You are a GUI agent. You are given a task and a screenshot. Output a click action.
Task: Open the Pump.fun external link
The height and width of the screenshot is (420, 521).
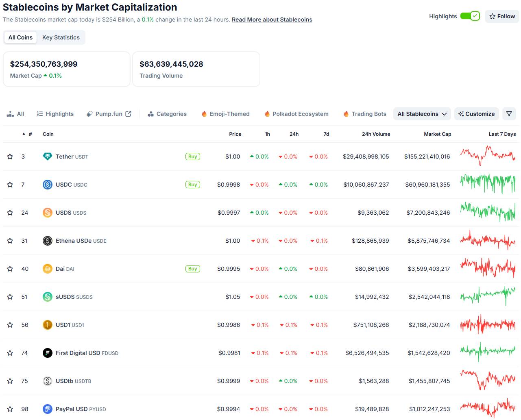109,114
